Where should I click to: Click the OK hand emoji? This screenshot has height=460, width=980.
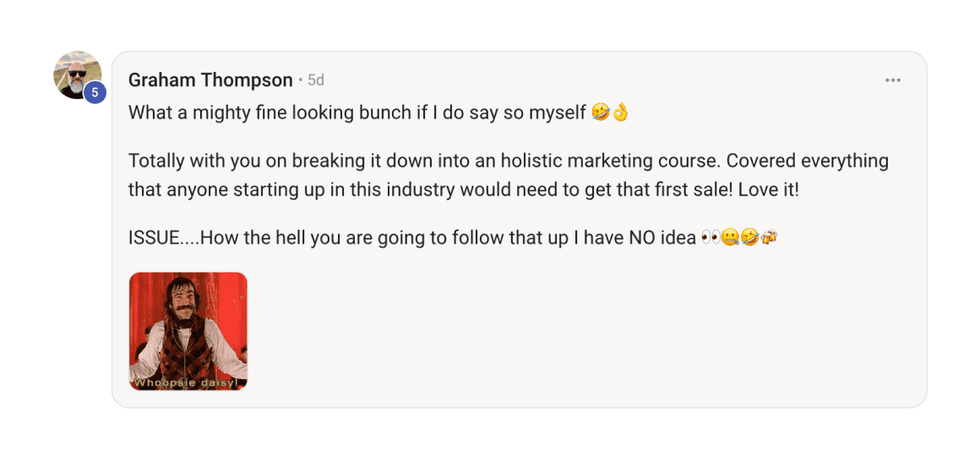pos(620,112)
